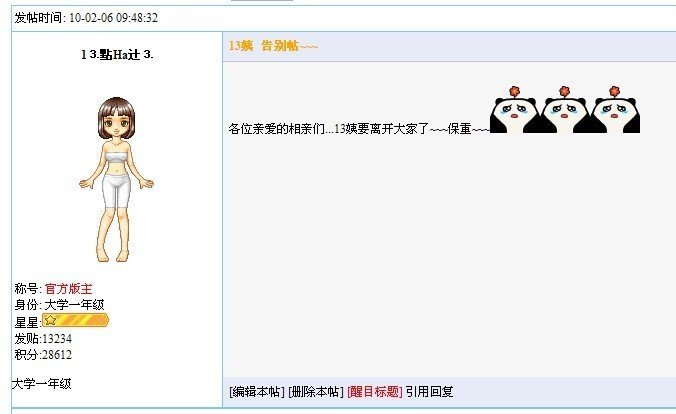Click the post timestamp 10-02-06 09:48:32
The image size is (676, 414).
pos(113,18)
